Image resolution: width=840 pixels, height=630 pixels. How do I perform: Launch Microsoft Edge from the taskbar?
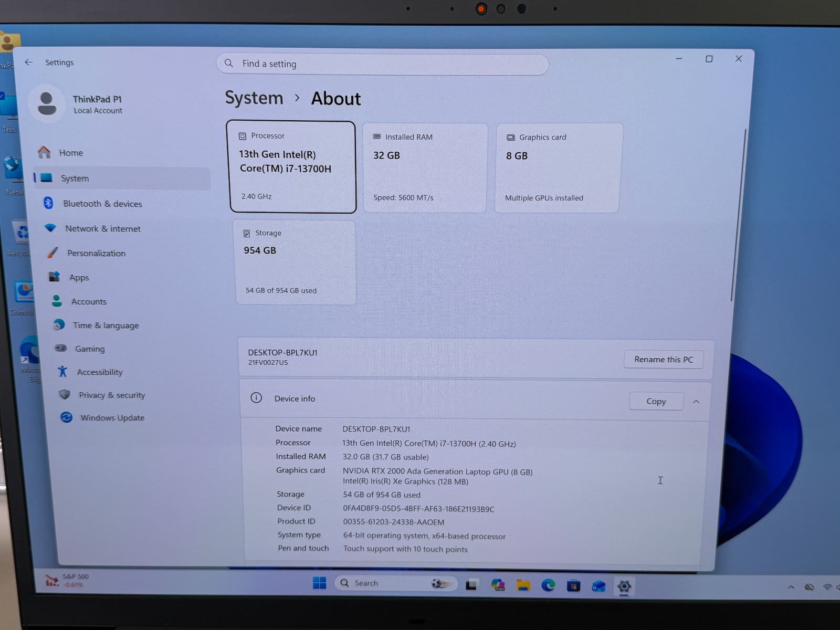(548, 585)
